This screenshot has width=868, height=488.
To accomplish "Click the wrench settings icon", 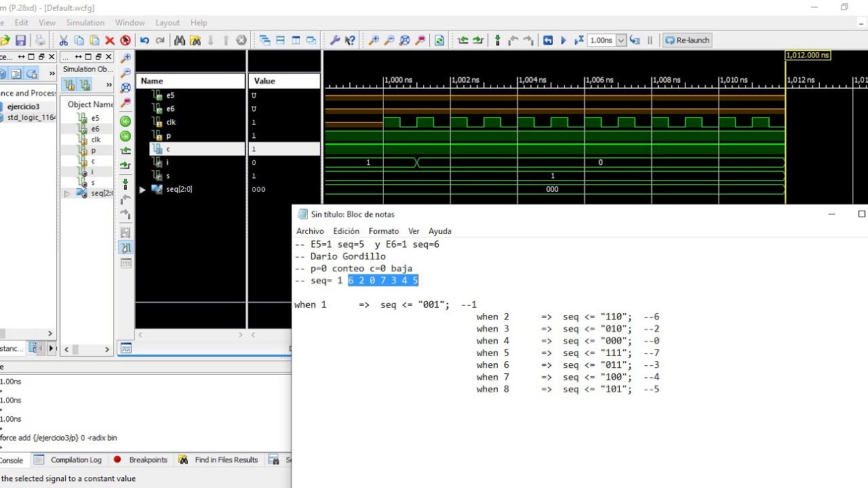I will tap(334, 41).
